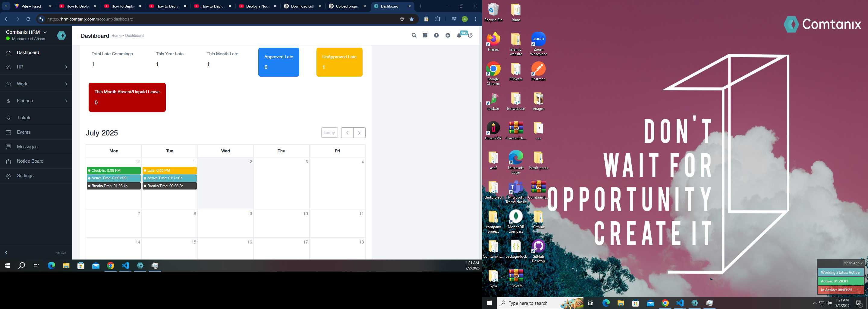This screenshot has width=868, height=309.
Task: Click the UnApproved Late yellow card
Action: (x=339, y=62)
